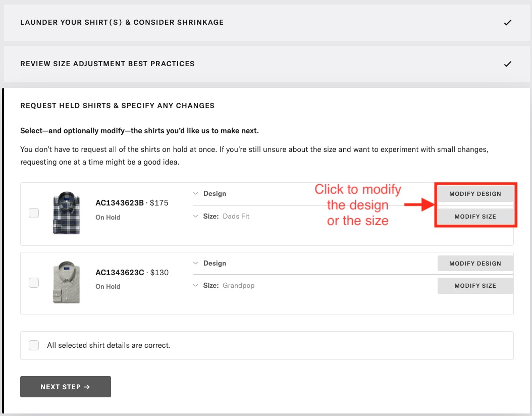Image resolution: width=532 pixels, height=416 pixels.
Task: Click Modify Size for shirt AC1343623B
Action: coord(475,216)
